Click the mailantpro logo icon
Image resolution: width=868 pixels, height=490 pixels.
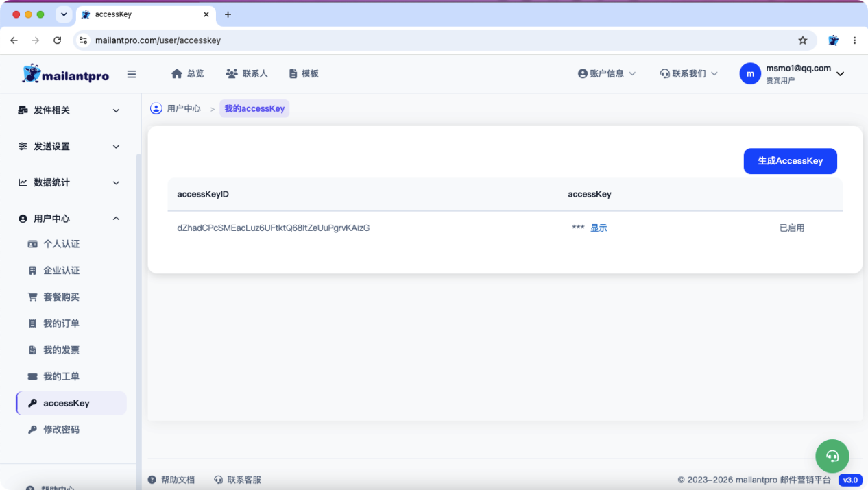pyautogui.click(x=32, y=73)
